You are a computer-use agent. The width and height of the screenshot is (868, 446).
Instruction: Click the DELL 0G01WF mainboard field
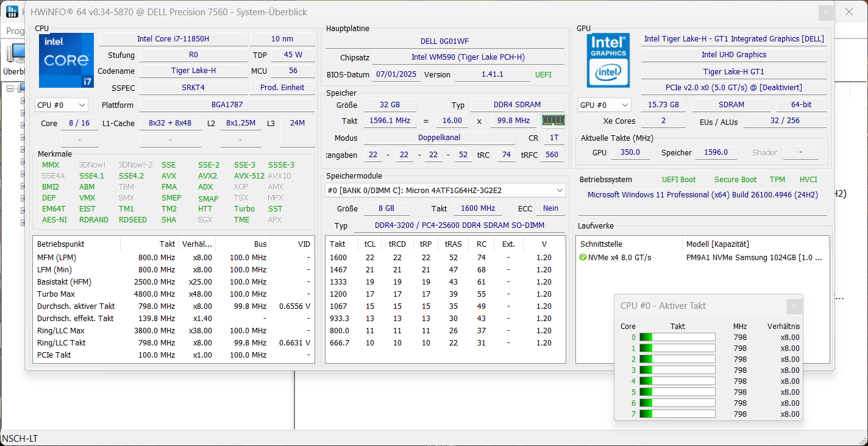(445, 41)
